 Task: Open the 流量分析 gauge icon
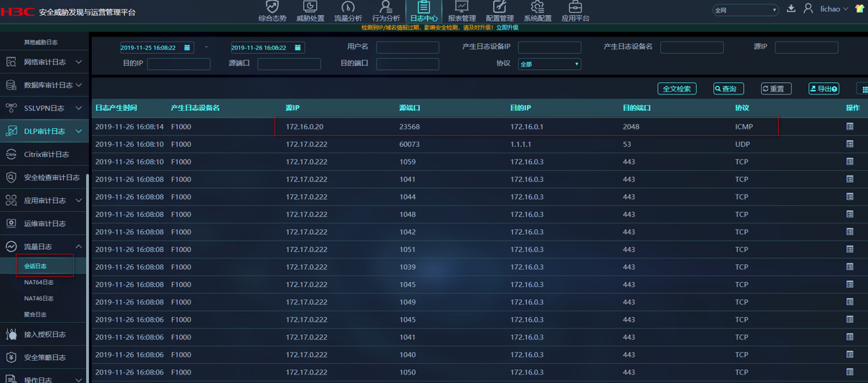pos(348,8)
